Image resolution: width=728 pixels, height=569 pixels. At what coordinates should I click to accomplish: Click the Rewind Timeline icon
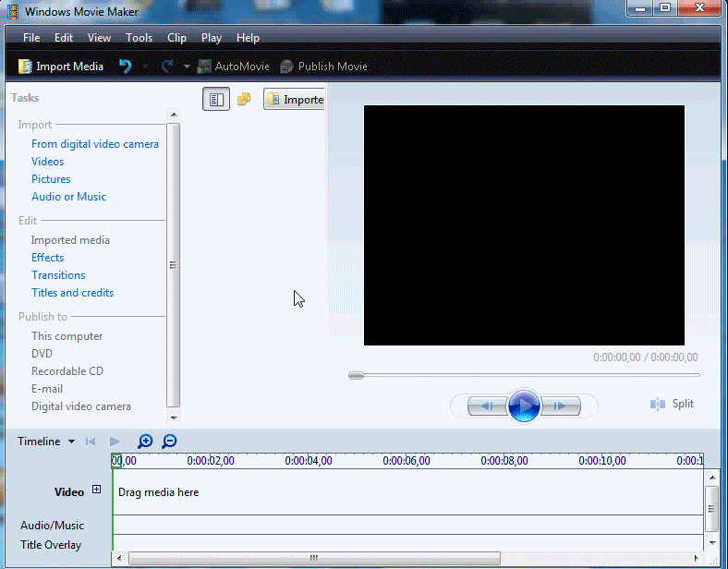click(91, 442)
